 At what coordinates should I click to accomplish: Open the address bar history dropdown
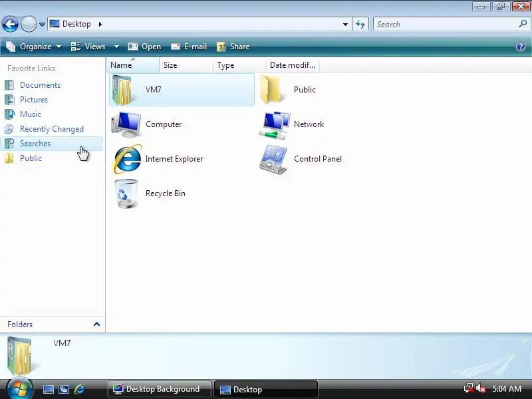(345, 25)
